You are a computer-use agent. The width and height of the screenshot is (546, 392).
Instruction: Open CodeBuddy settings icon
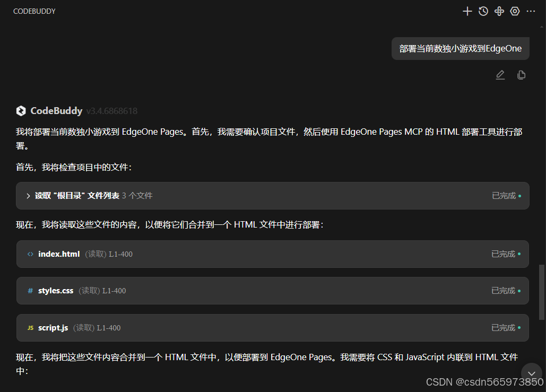point(515,12)
